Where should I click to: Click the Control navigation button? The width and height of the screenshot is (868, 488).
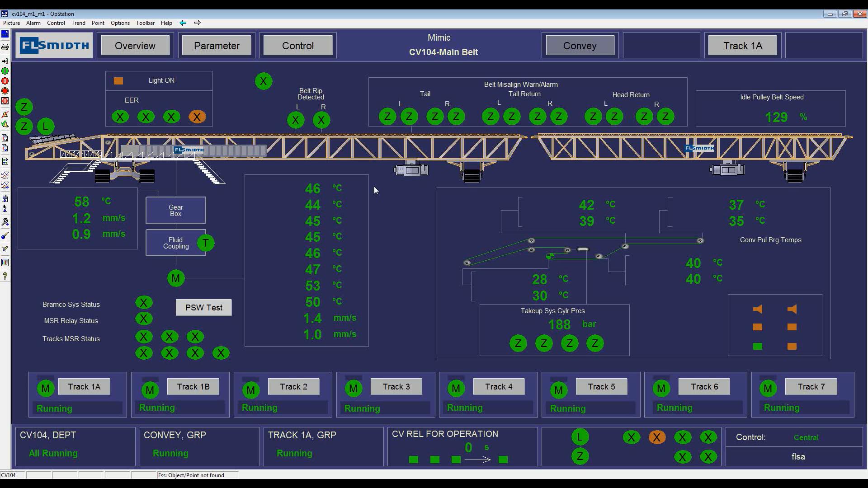297,46
